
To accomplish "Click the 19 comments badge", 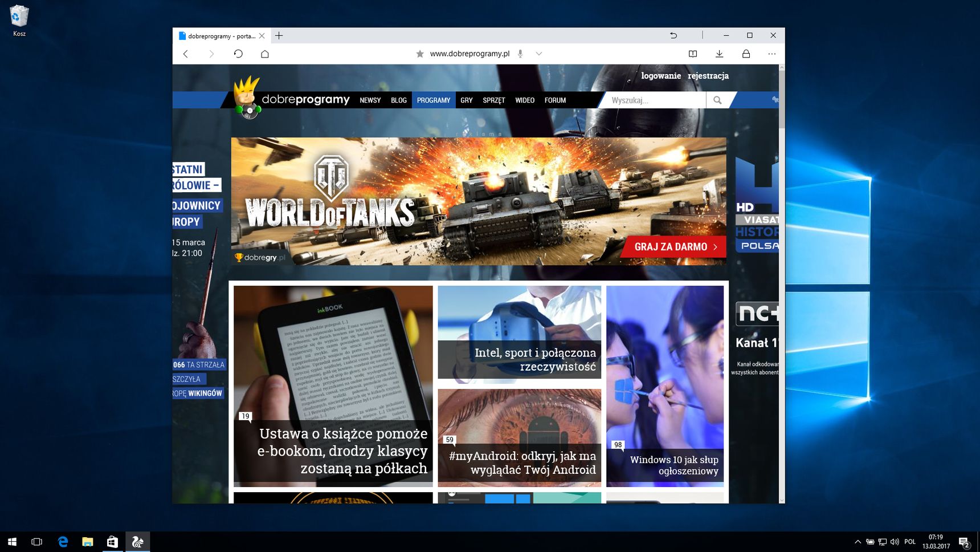I will [x=245, y=416].
